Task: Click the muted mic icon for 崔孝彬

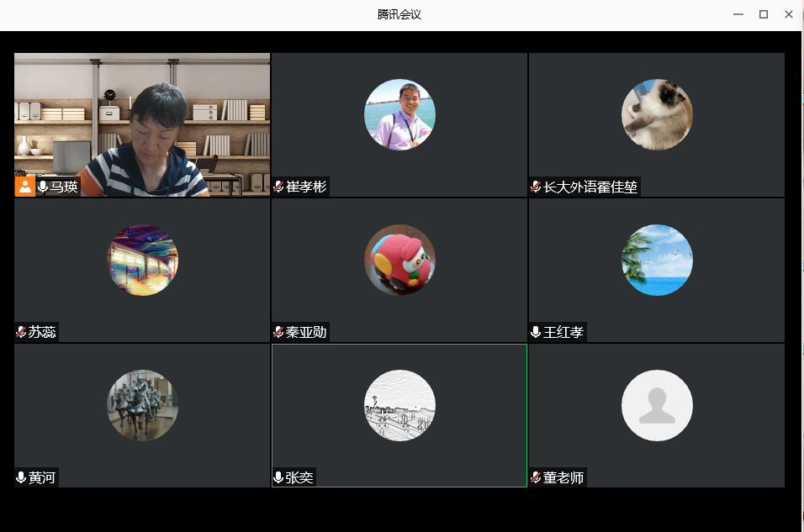Action: pos(278,187)
